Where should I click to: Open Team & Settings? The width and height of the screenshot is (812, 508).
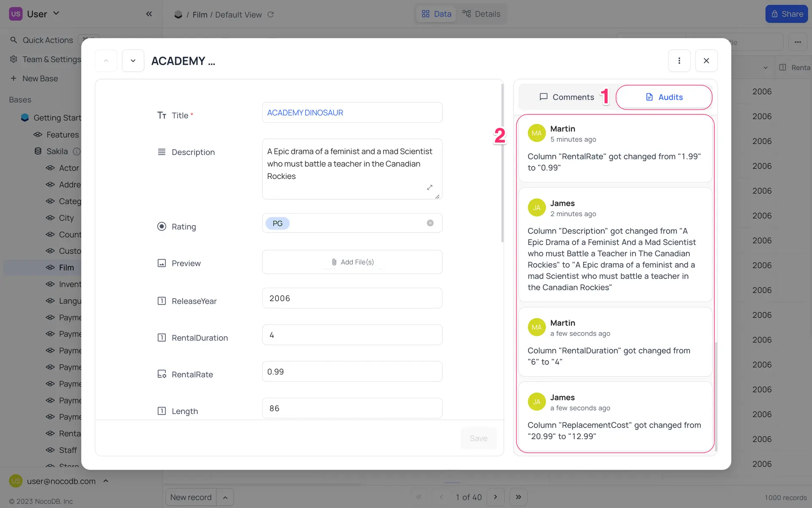tap(52, 59)
